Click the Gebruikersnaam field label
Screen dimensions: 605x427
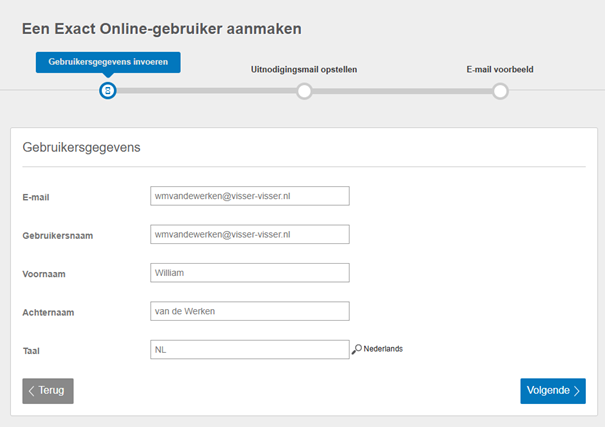tap(57, 236)
